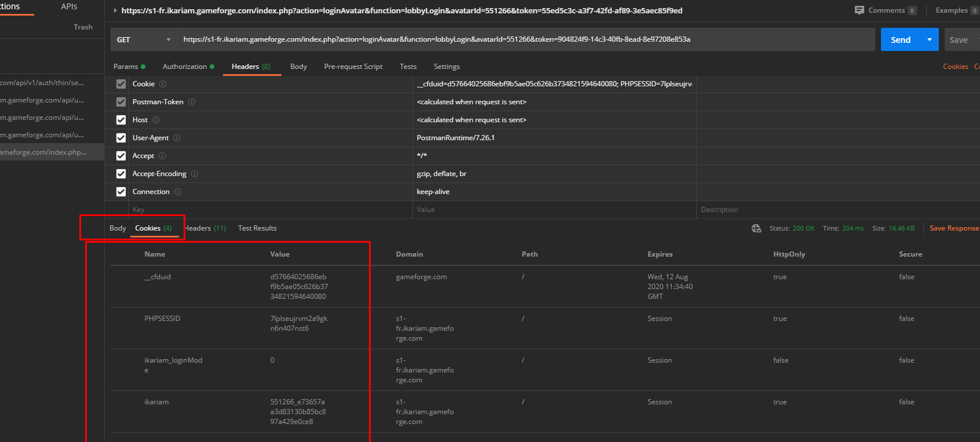Switch to the Settings tab
The width and height of the screenshot is (980, 442).
(x=447, y=67)
